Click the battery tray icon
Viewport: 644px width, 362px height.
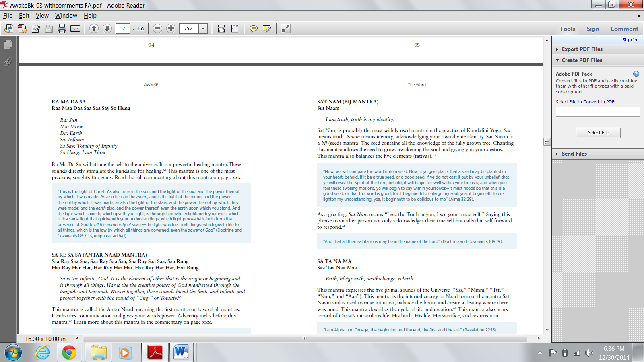[565, 353]
